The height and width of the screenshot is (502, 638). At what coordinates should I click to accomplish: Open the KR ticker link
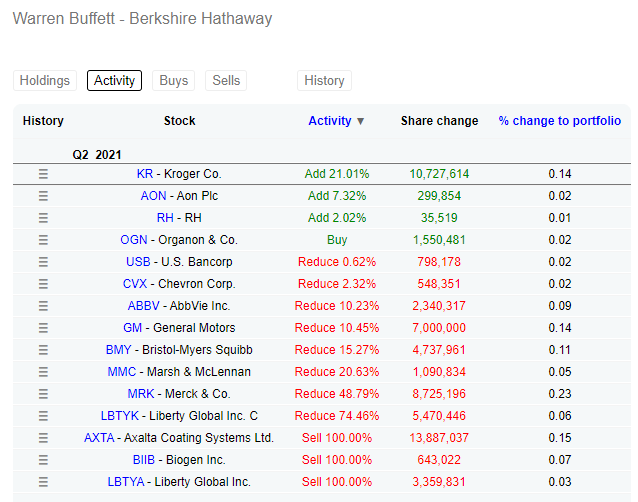[145, 174]
